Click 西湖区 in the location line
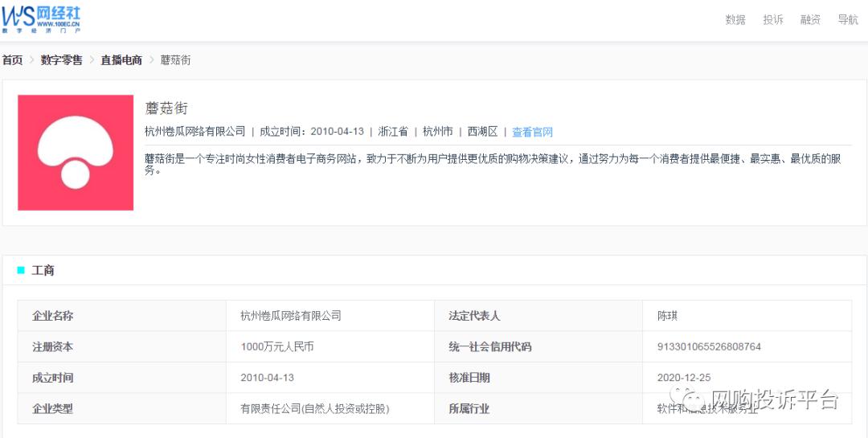The height and width of the screenshot is (438, 868). (483, 132)
